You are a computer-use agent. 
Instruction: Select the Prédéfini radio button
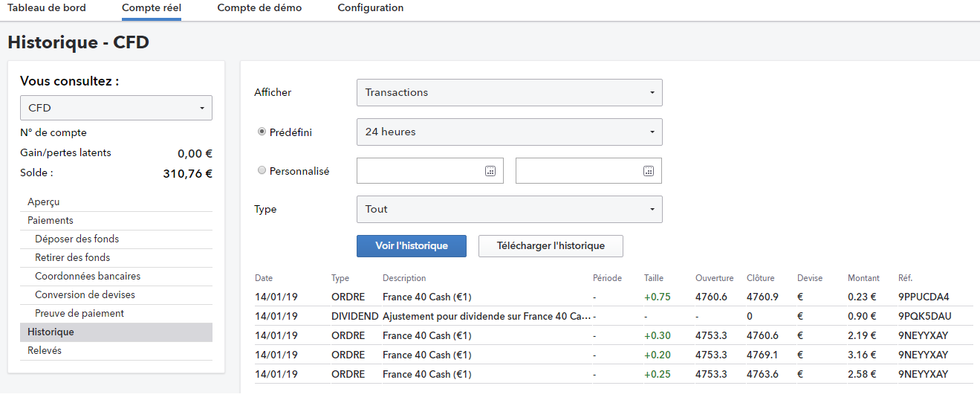[x=262, y=132]
